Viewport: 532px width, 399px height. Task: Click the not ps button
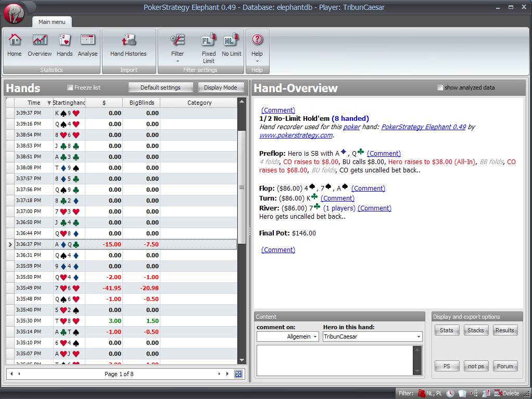coord(476,366)
